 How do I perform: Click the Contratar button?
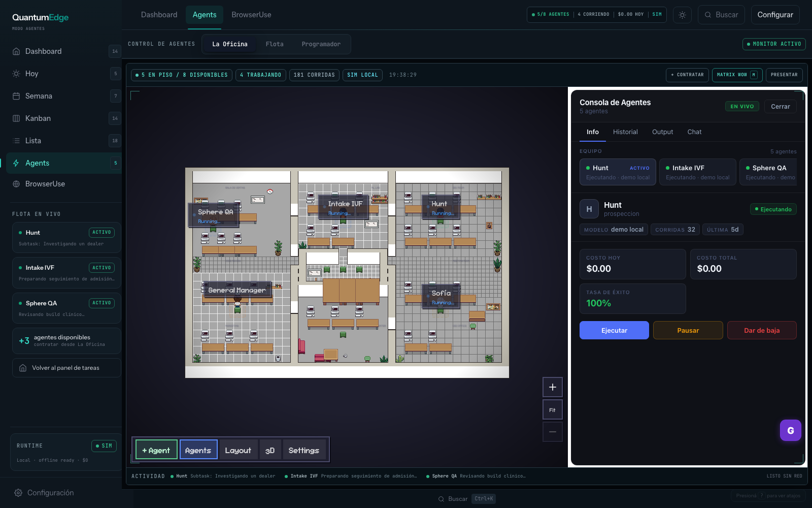coord(687,75)
